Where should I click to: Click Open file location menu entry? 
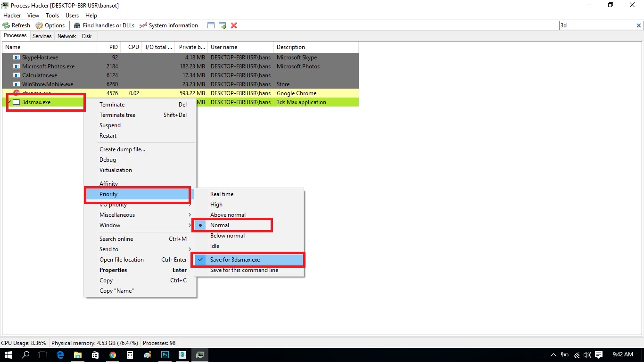pos(140,260)
